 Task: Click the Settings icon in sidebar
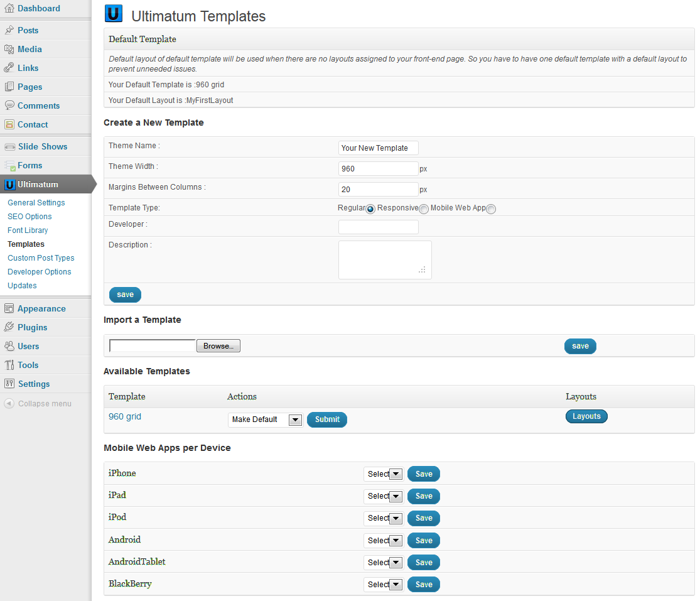coord(9,384)
